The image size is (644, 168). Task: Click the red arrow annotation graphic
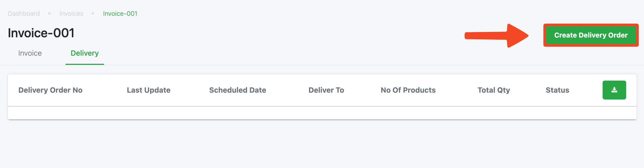496,36
